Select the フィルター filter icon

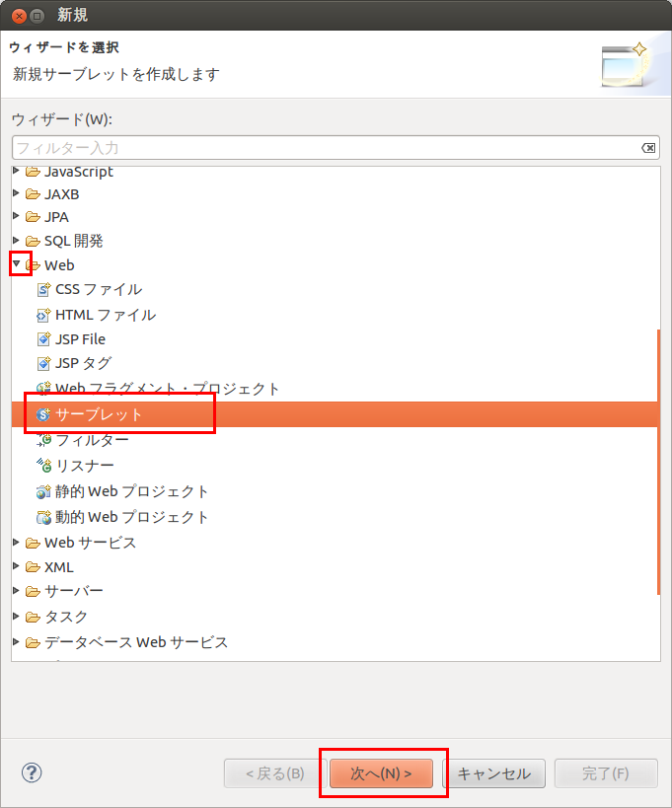pos(42,440)
